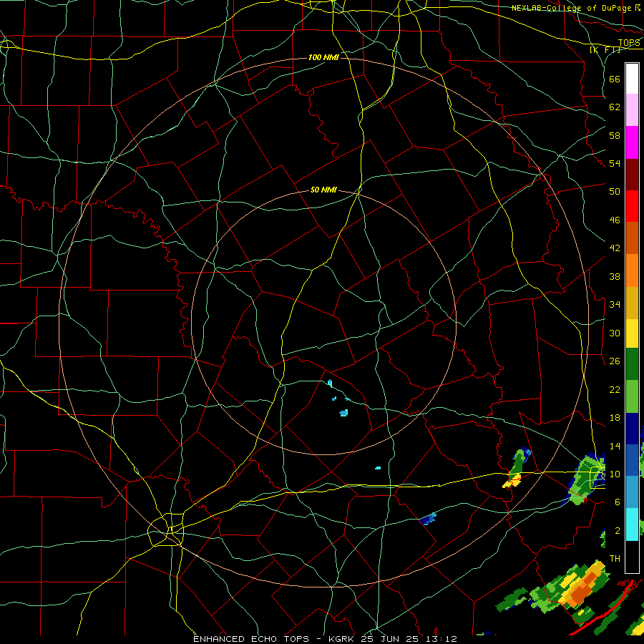The width and height of the screenshot is (644, 644).
Task: Click the legend value '18'
Action: coord(615,418)
